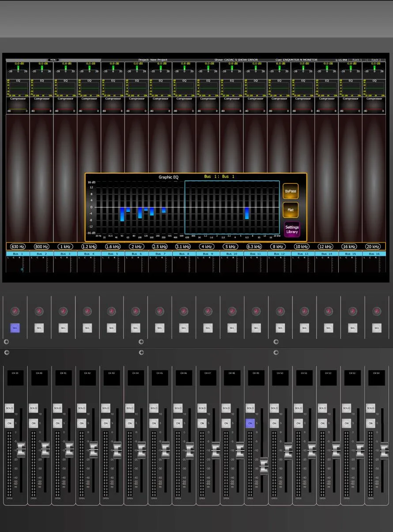Click the rotary encoder knob above CH 54
Image resolution: width=393 pixels, height=532 pixels.
click(377, 312)
